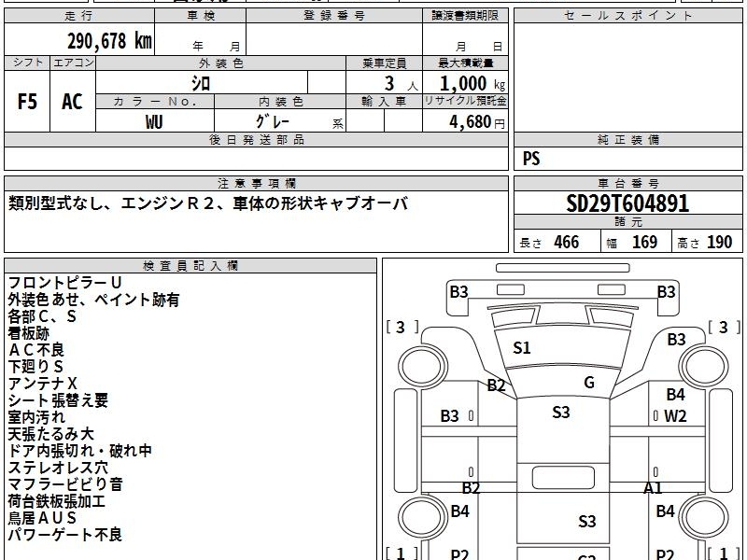The width and height of the screenshot is (747, 560).
Task: Click the interior color グレー
Action: coord(273,121)
